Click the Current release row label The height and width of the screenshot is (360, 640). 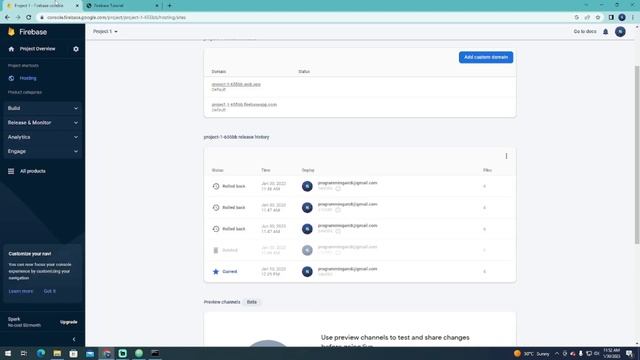(x=230, y=271)
